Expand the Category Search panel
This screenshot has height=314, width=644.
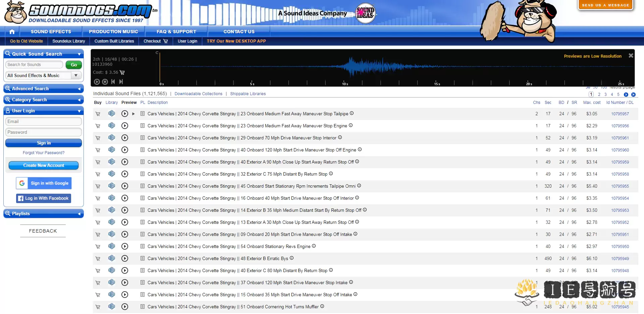(x=79, y=100)
